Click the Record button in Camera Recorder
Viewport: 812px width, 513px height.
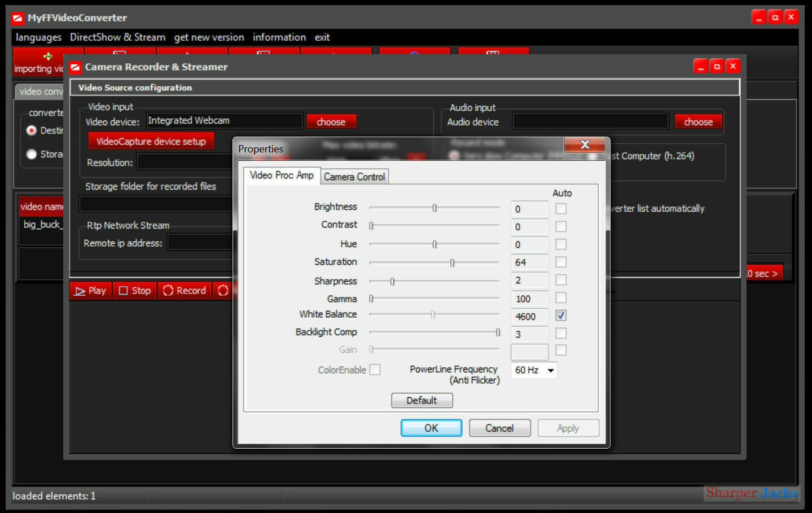pos(185,291)
